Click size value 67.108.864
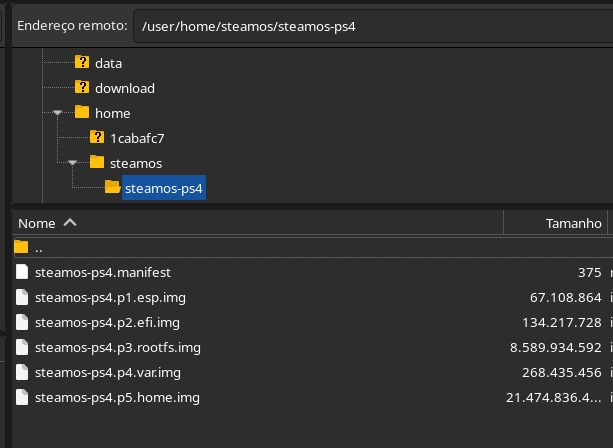 pos(566,297)
